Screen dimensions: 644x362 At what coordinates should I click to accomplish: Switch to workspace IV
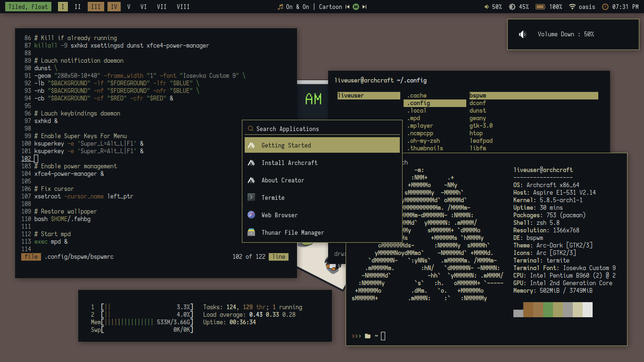coord(114,7)
